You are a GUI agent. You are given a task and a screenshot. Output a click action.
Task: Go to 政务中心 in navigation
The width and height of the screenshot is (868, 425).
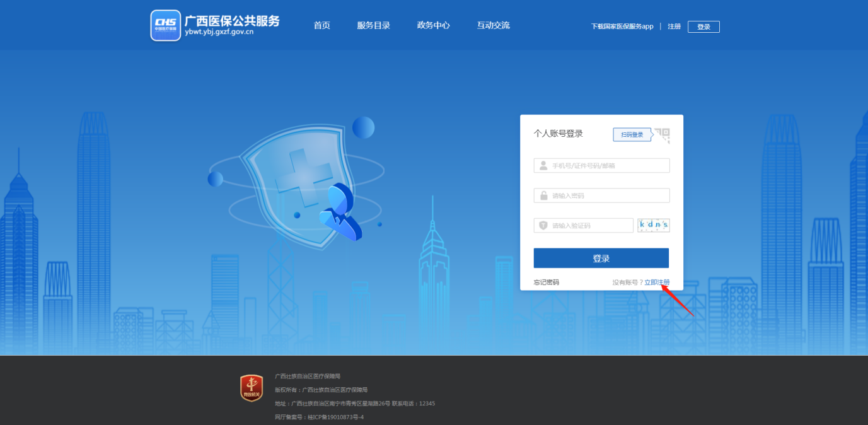click(433, 26)
